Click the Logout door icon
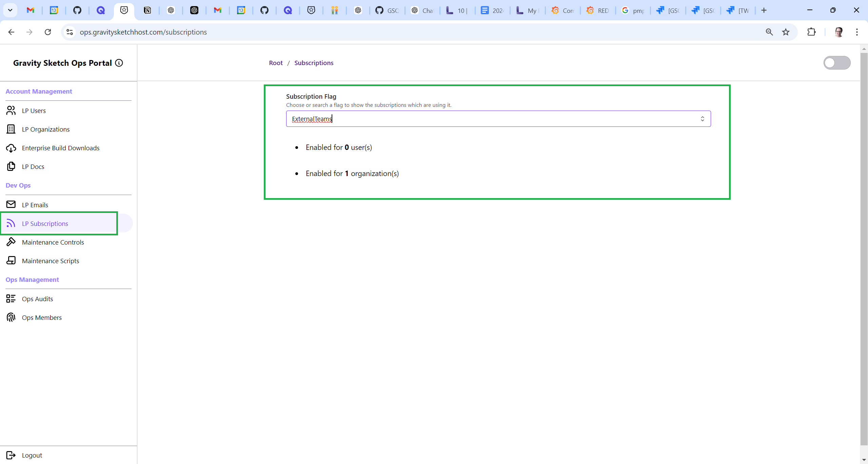868x464 pixels. [11, 455]
